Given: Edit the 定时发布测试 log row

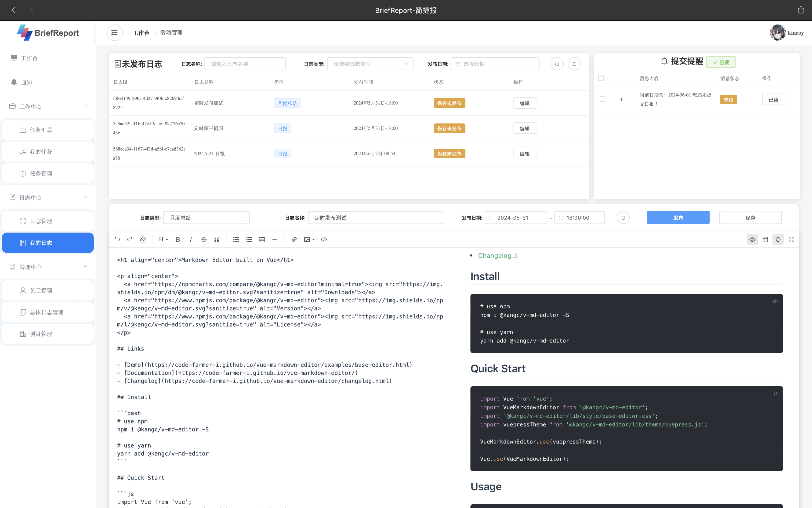Looking at the screenshot, I should click(525, 103).
